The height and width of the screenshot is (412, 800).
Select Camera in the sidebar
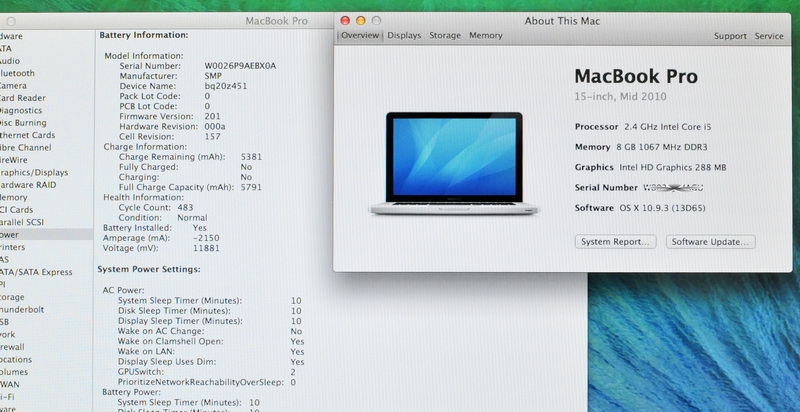click(x=13, y=86)
